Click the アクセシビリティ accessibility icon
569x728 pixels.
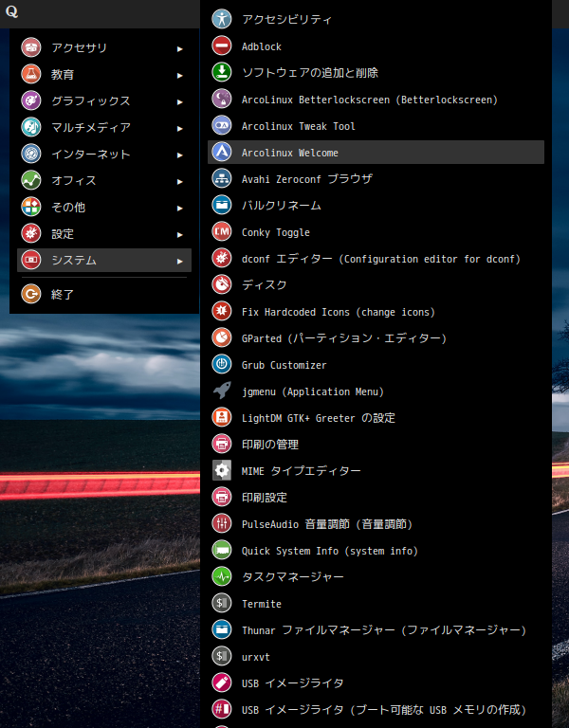coord(222,20)
